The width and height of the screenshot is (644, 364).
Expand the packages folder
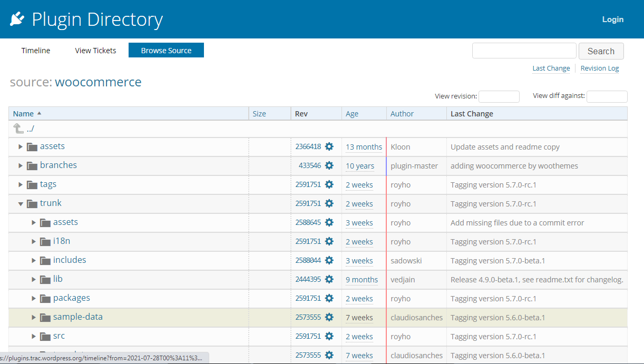tap(34, 298)
